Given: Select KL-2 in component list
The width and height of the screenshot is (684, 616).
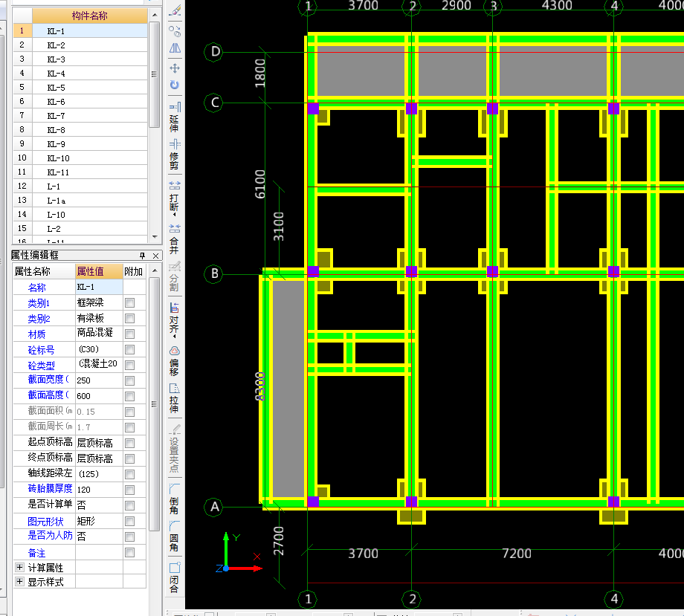Looking at the screenshot, I should (x=90, y=45).
